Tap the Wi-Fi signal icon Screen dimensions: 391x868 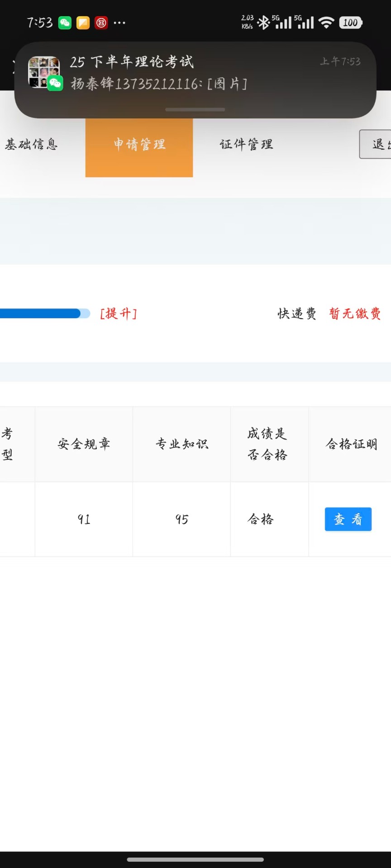[x=326, y=23]
